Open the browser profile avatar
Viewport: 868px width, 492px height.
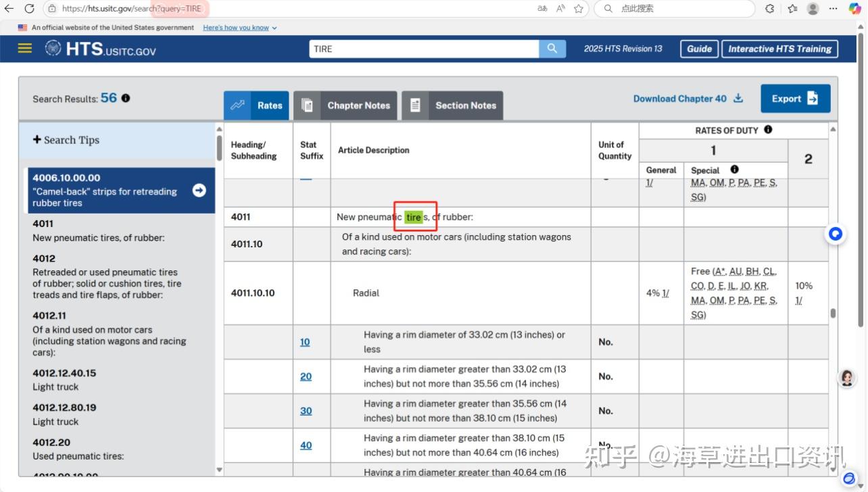pos(813,9)
